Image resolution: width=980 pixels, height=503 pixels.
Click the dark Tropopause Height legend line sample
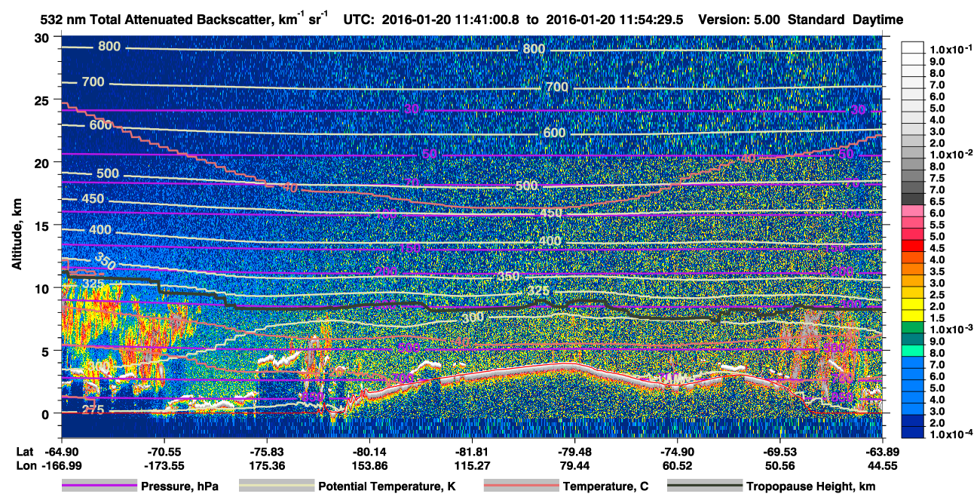tap(704, 486)
